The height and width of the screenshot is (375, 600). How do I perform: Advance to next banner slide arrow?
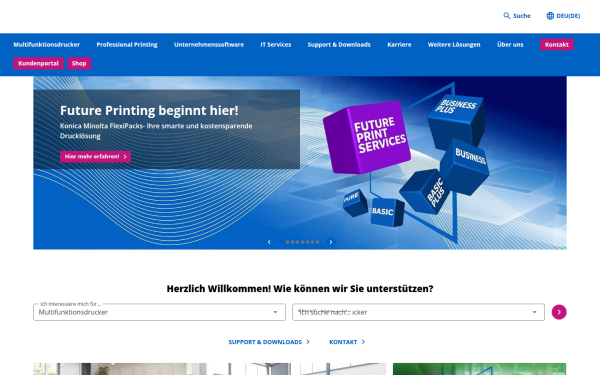point(331,242)
